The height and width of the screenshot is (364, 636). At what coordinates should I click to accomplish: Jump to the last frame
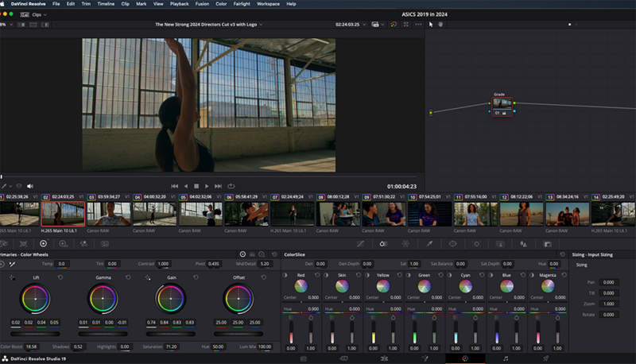218,186
